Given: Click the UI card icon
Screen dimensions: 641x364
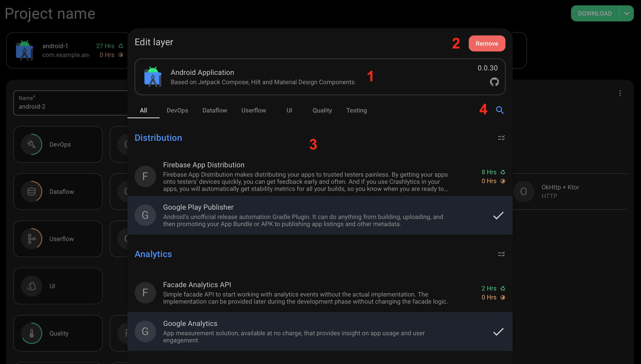Looking at the screenshot, I should tap(31, 286).
